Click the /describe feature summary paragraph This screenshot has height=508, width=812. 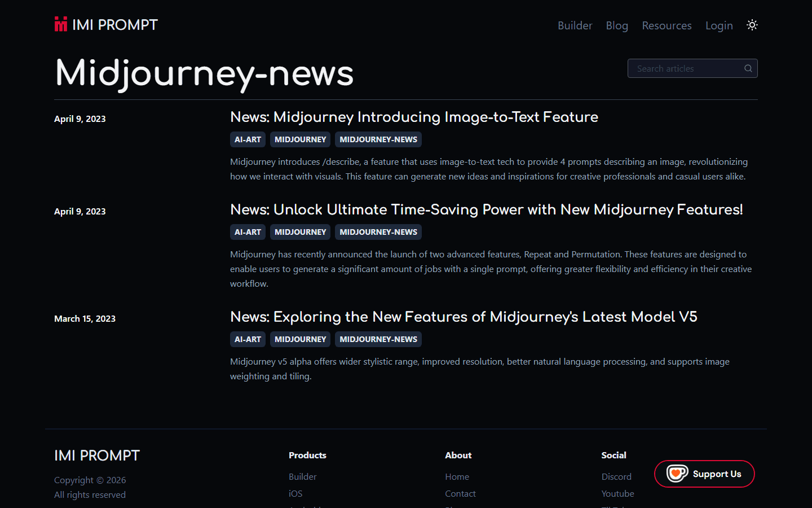coord(489,169)
